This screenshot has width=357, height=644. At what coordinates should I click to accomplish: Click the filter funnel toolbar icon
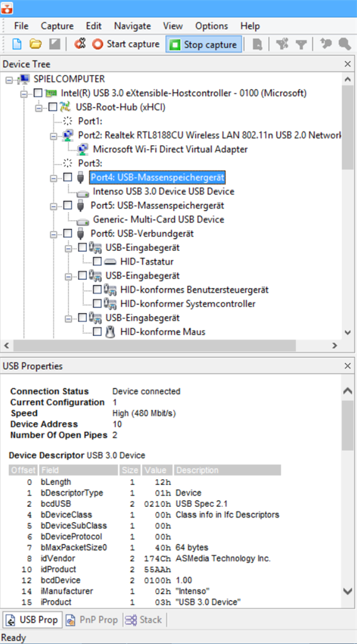click(x=302, y=45)
